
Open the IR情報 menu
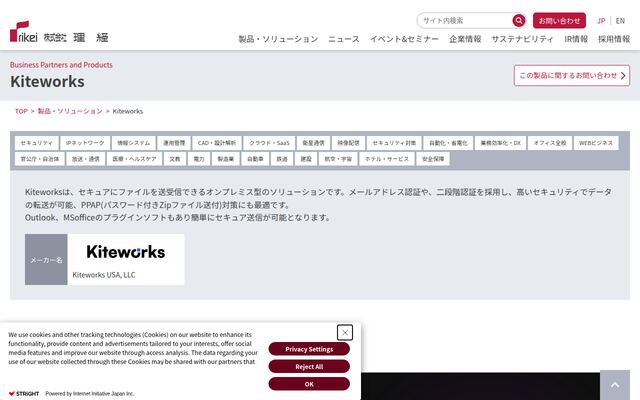pos(576,39)
